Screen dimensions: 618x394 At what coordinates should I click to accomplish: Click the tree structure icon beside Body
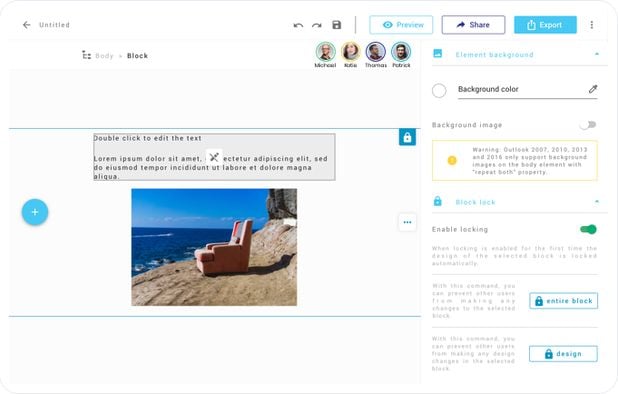coord(86,55)
